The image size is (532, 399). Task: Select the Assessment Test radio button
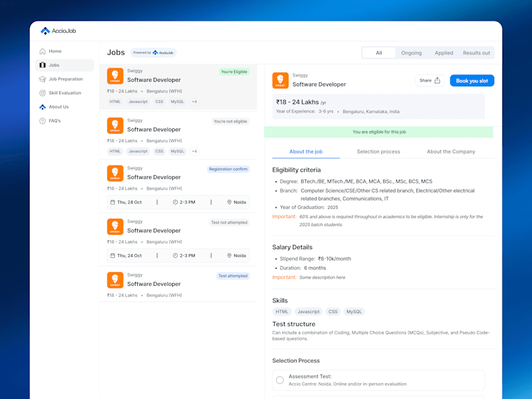280,380
